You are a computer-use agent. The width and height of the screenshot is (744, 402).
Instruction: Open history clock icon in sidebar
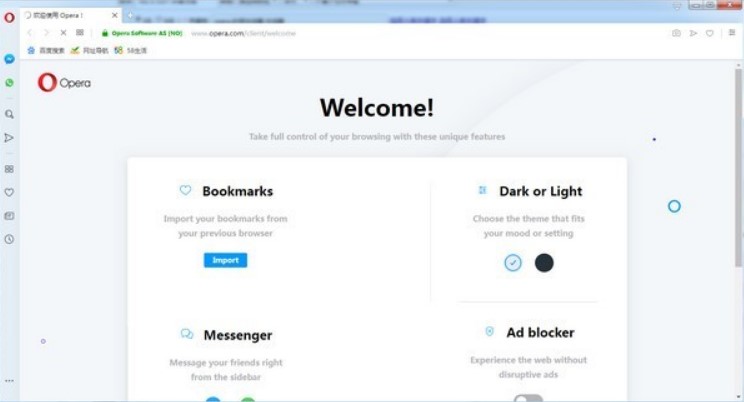click(9, 239)
